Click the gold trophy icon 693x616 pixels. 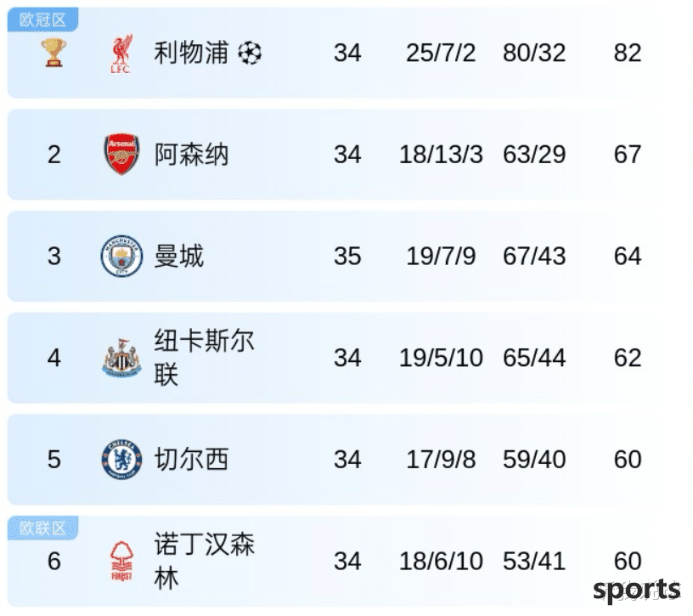pos(54,53)
